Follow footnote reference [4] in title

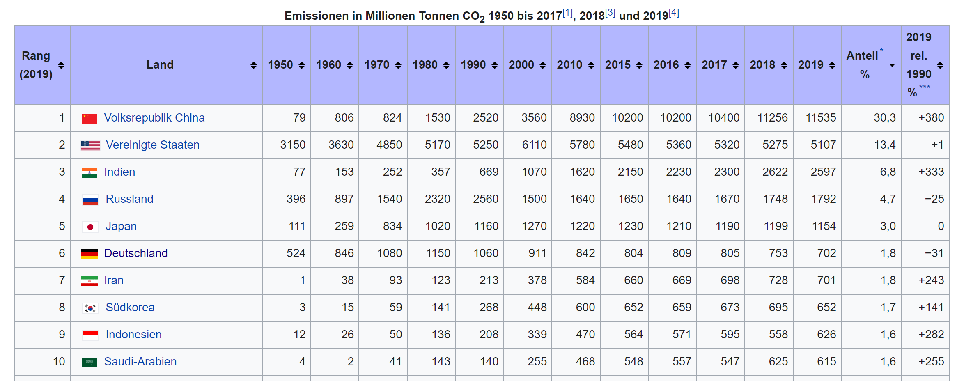click(x=674, y=13)
